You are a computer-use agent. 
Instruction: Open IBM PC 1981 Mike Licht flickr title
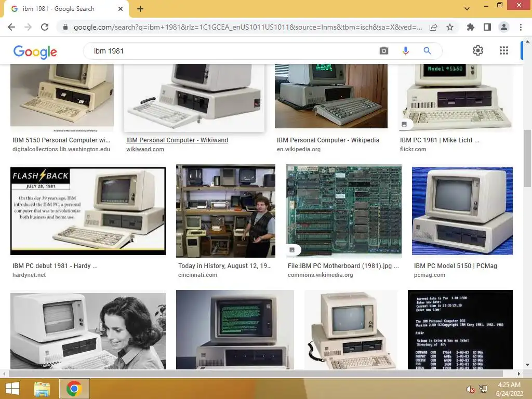[440, 140]
